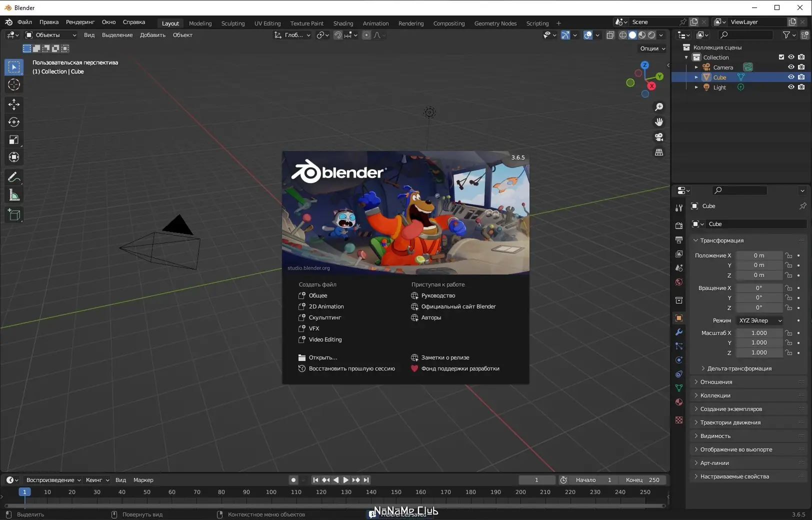Click the Конец end frame field

pos(643,480)
